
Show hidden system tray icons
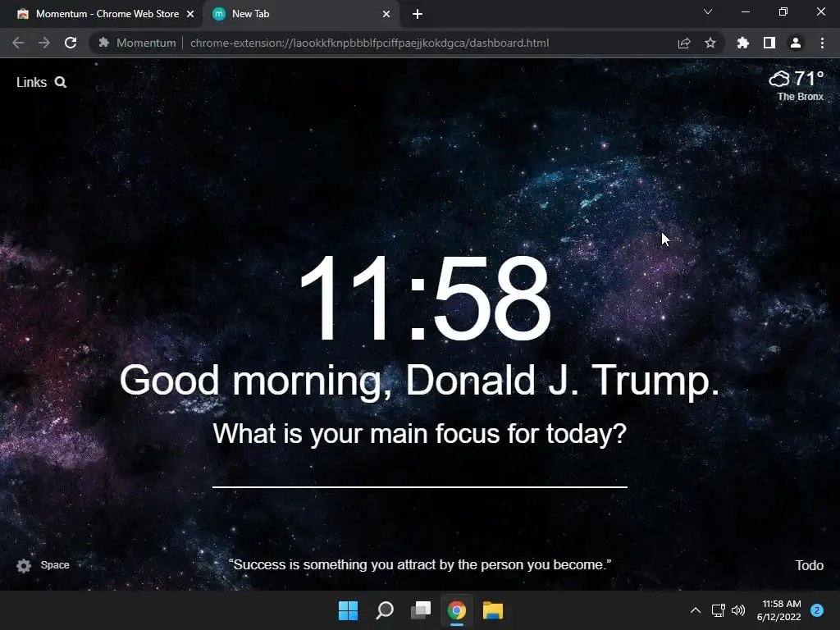click(696, 610)
